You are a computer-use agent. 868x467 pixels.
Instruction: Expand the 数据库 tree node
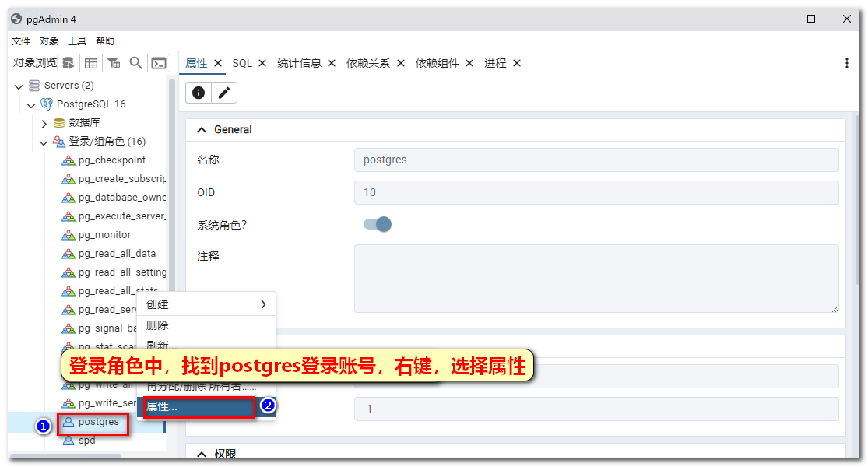tap(44, 123)
